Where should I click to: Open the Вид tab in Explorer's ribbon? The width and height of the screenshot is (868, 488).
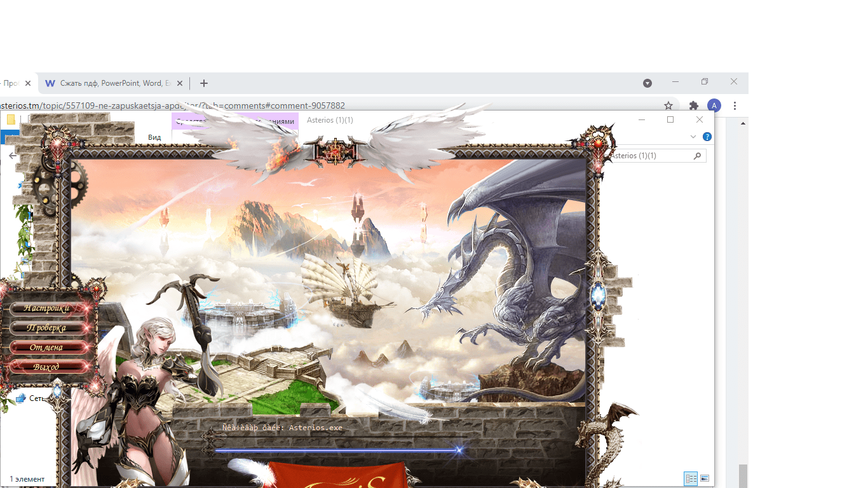154,137
